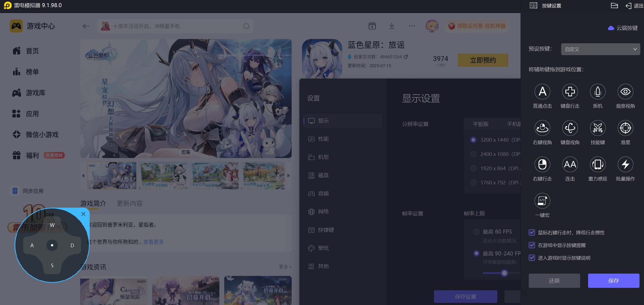The height and width of the screenshot is (305, 644).
Task: Select the 普通点击 key icon
Action: [x=542, y=92]
